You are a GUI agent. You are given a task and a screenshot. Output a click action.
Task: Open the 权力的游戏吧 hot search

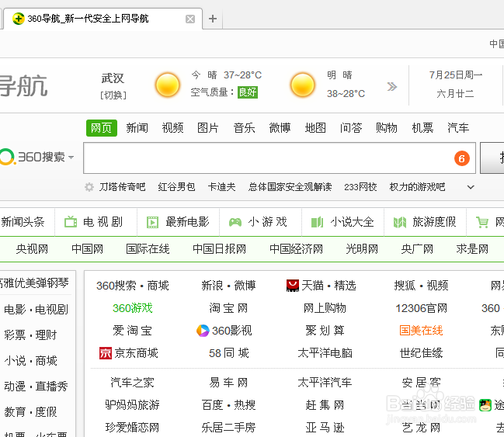pos(417,187)
